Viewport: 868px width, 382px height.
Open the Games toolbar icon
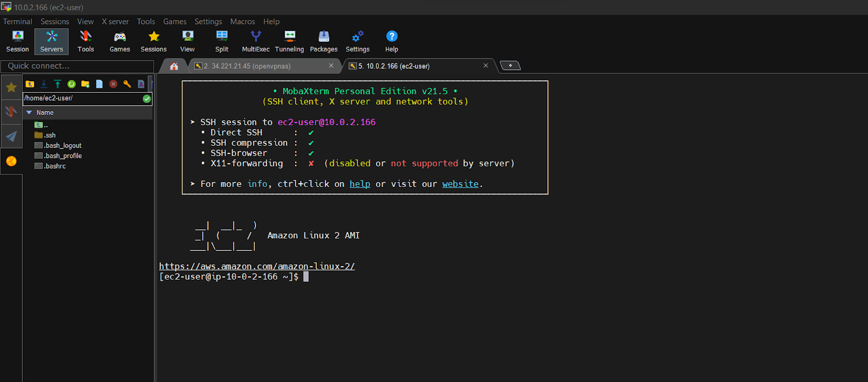(x=120, y=42)
